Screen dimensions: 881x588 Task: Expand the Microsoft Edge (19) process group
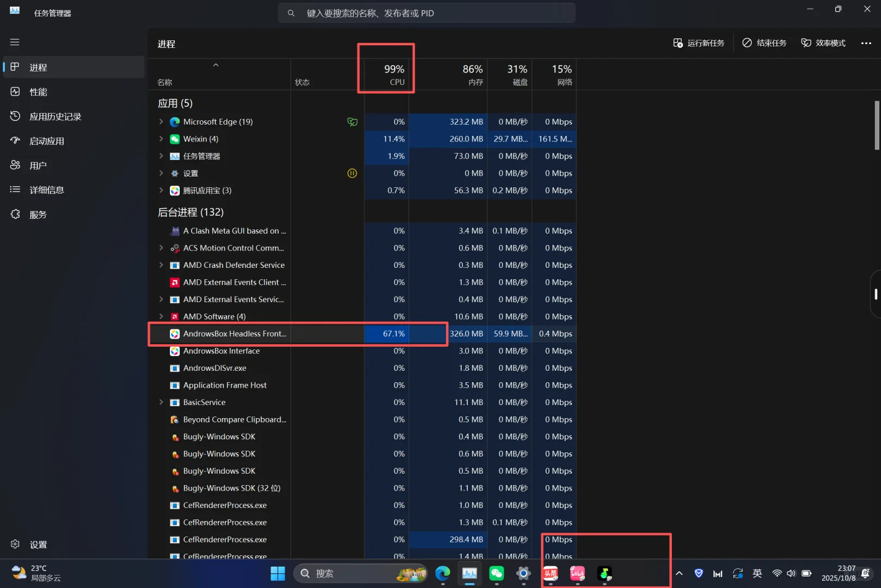click(x=161, y=122)
